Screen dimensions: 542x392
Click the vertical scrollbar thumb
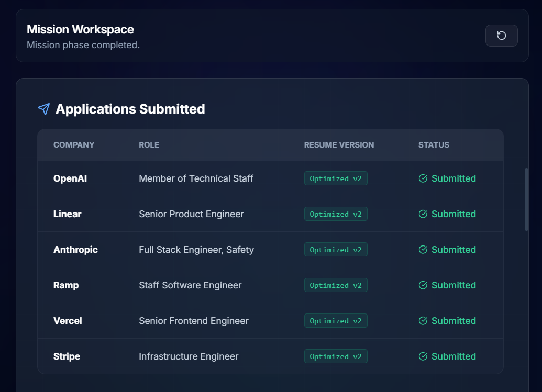pos(526,199)
